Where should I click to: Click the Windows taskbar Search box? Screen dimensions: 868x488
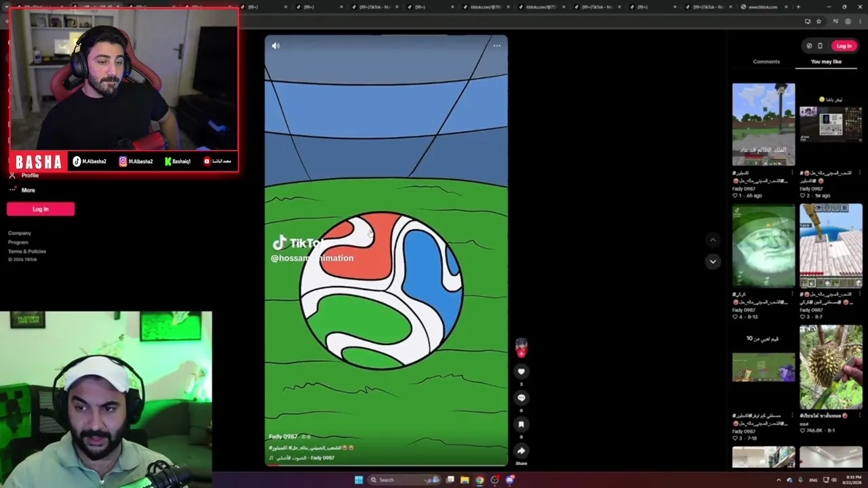(x=404, y=480)
